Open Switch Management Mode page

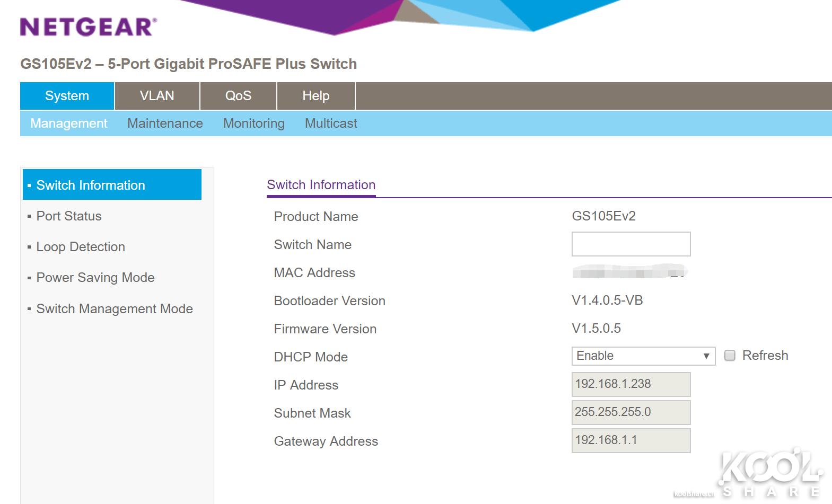pyautogui.click(x=114, y=309)
